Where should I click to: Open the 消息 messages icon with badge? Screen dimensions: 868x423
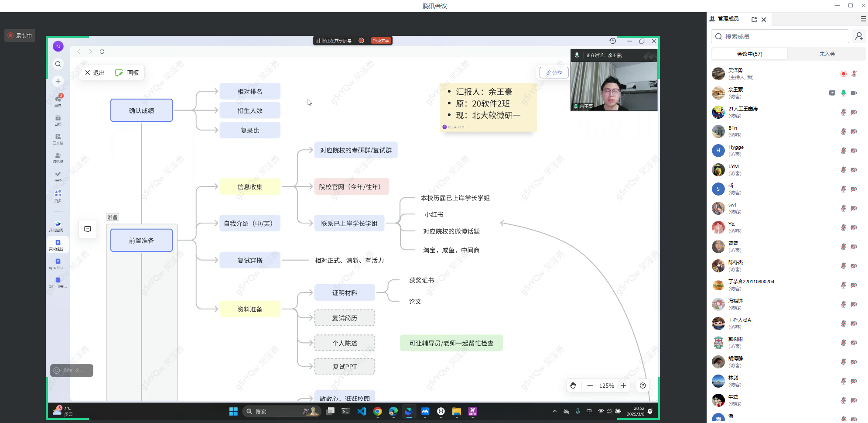[x=58, y=101]
